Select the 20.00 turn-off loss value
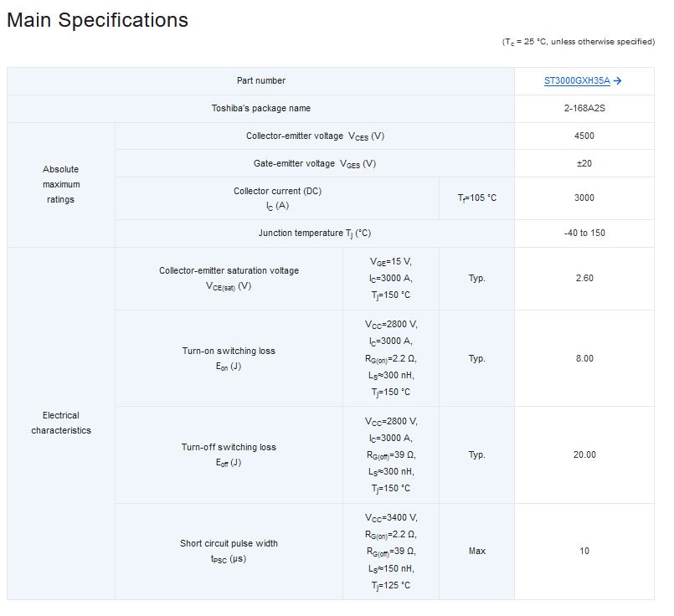Viewport: 674px width, 616px height. click(584, 455)
